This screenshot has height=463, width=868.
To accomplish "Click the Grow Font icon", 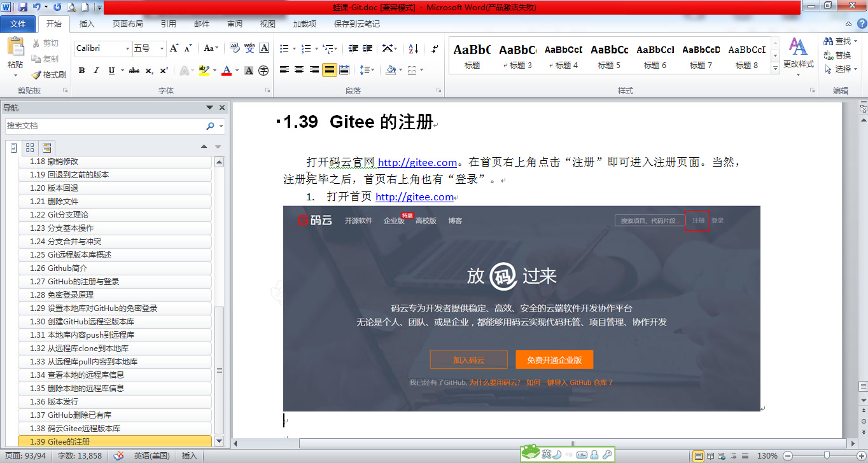I will coord(174,48).
